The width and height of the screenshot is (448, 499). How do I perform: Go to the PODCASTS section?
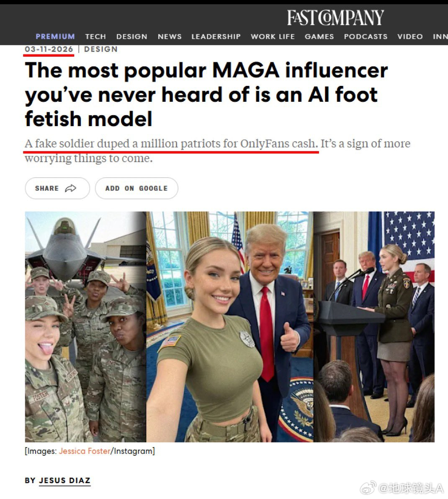pos(366,36)
